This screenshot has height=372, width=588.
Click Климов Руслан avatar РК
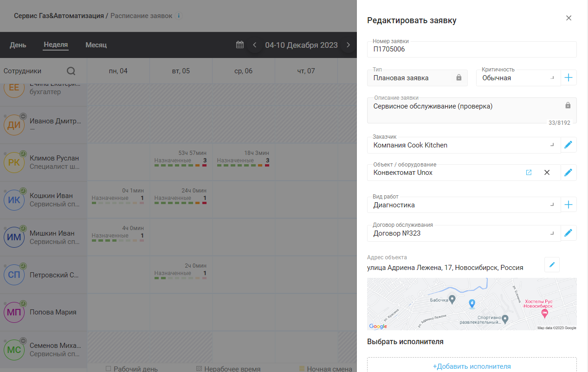tap(14, 162)
